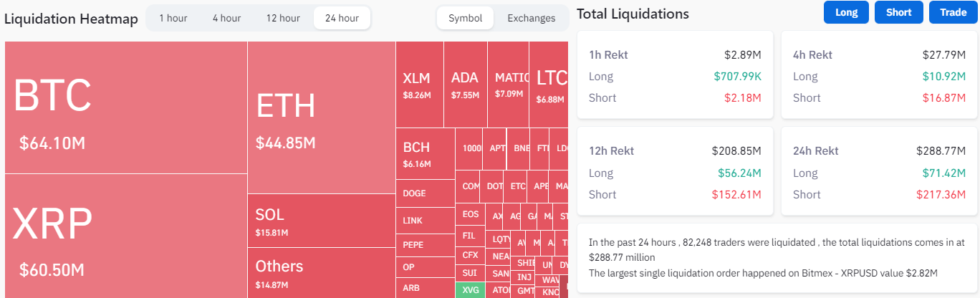Click the blue Long button
The image size is (980, 298).
coord(846,12)
